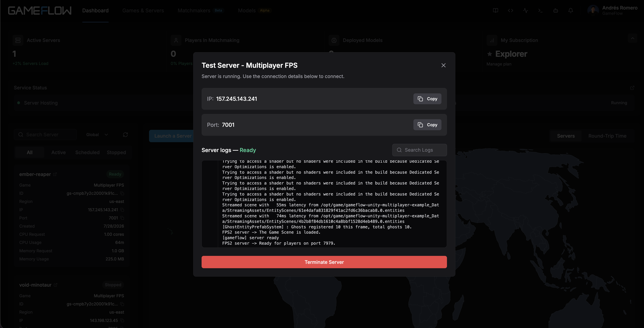Switch map to Round-Trip Time view
The height and width of the screenshot is (328, 644).
607,136
